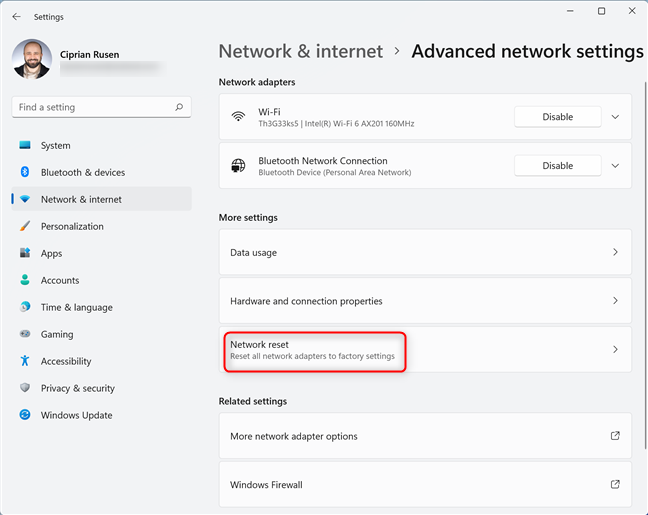Click the back arrow in title bar
648x515 pixels.
[16, 16]
